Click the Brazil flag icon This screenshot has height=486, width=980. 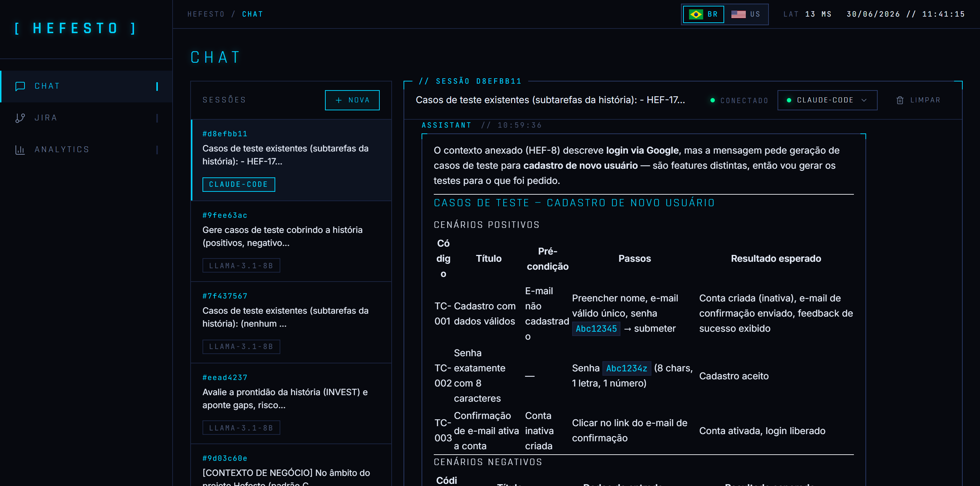(x=696, y=14)
